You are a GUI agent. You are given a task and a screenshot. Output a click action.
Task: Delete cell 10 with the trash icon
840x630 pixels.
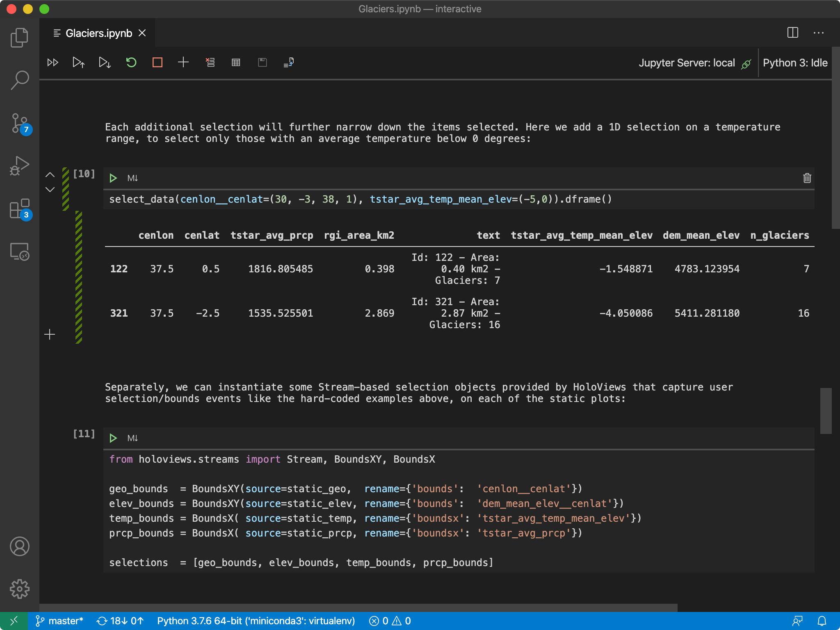pyautogui.click(x=806, y=178)
